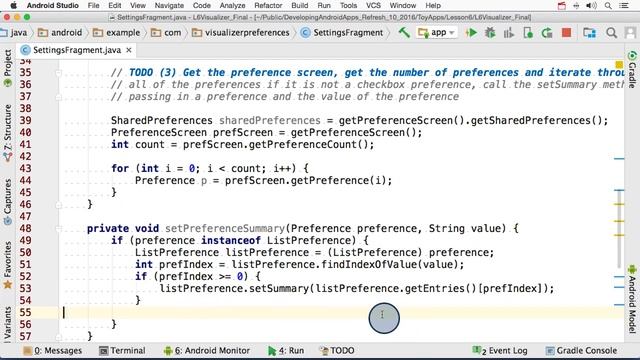
Task: Click the Apple menu icon
Action: (x=13, y=5)
